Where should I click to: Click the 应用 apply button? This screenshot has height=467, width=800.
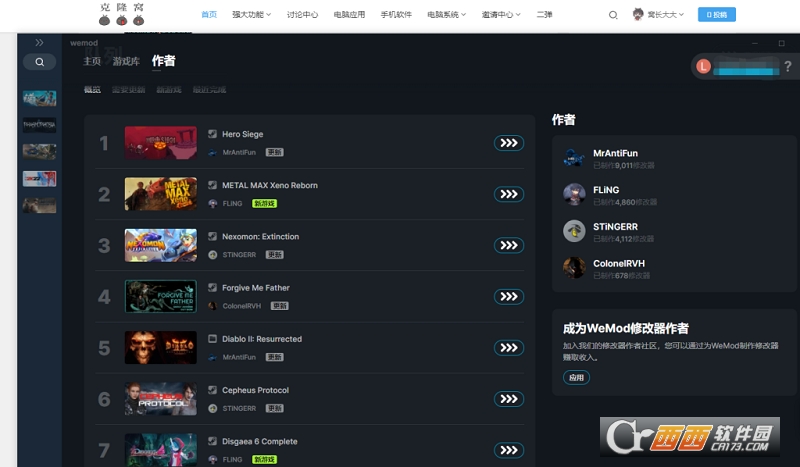coord(577,378)
